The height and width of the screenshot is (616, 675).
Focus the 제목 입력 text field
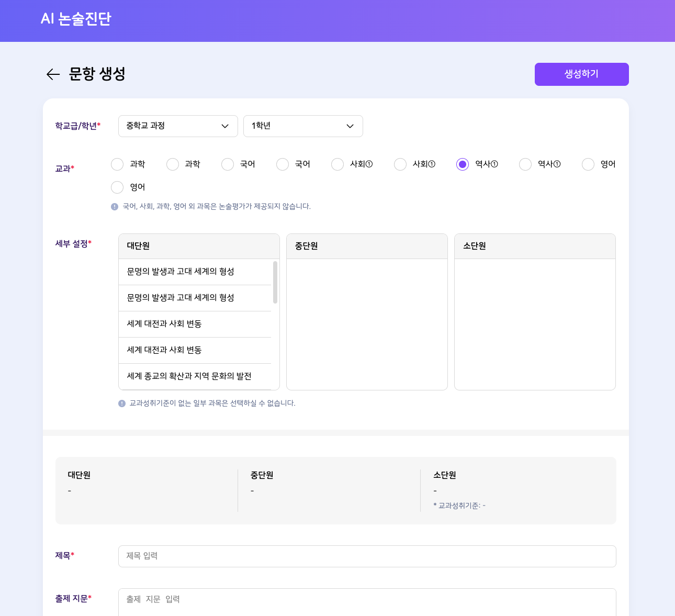(367, 556)
